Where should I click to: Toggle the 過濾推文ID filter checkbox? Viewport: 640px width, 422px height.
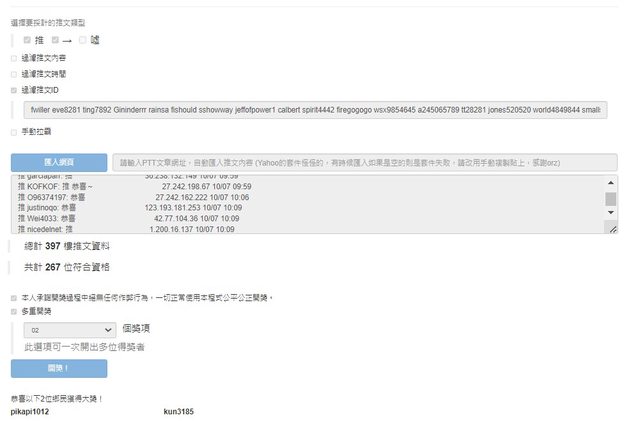14,90
